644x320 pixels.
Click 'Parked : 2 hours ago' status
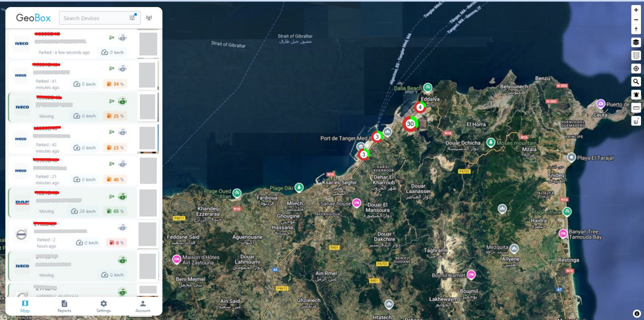46,243
